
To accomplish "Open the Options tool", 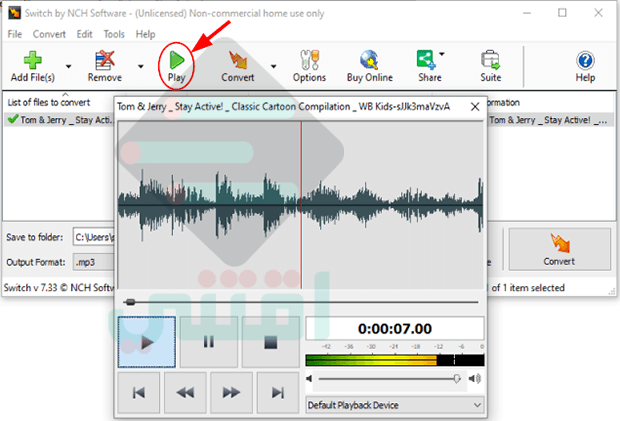I will pyautogui.click(x=309, y=66).
